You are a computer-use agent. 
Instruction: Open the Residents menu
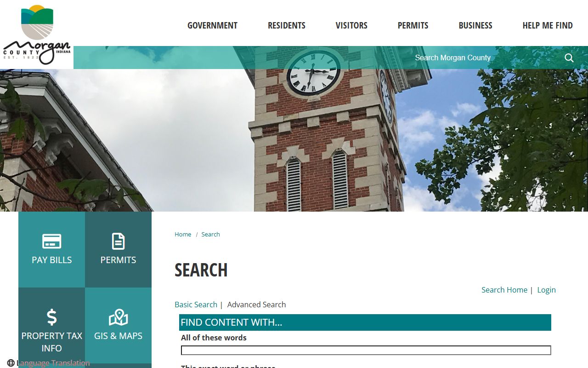tap(287, 26)
